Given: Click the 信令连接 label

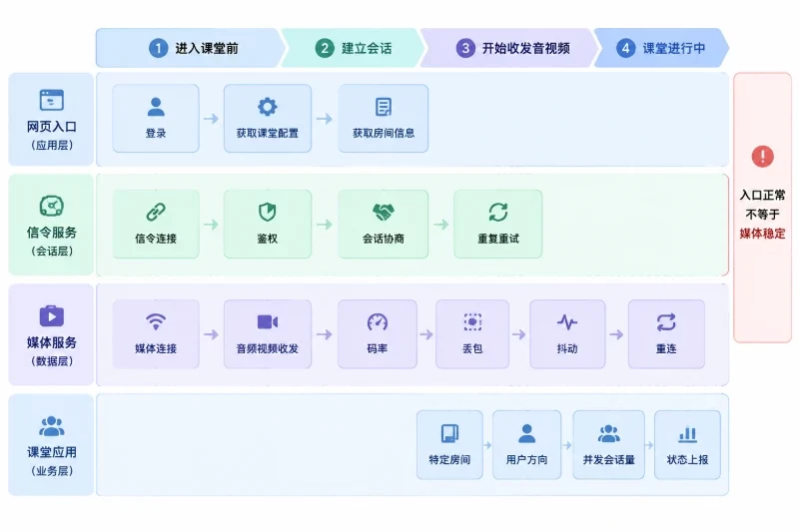Looking at the screenshot, I should 156,239.
